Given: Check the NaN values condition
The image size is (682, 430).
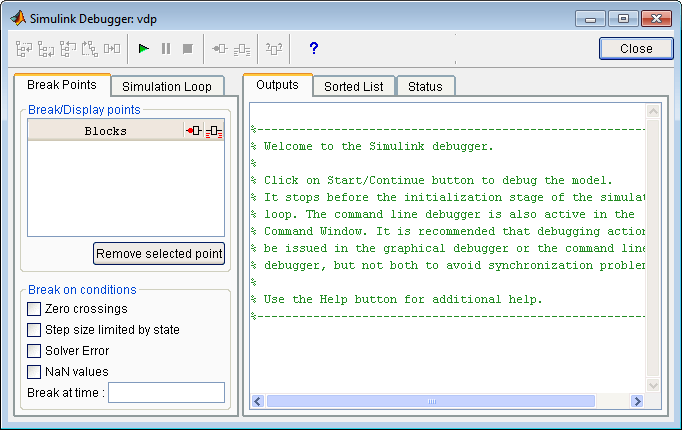Looking at the screenshot, I should coord(34,372).
